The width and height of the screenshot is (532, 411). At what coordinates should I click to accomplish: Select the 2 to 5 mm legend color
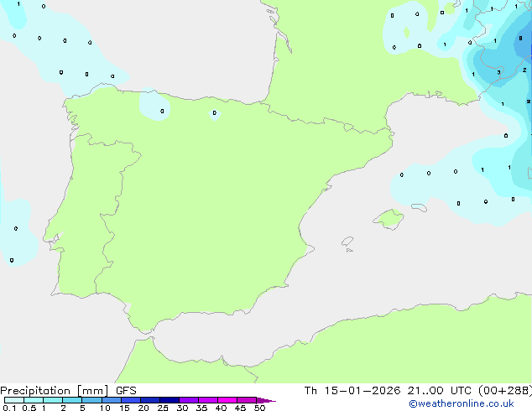72,400
